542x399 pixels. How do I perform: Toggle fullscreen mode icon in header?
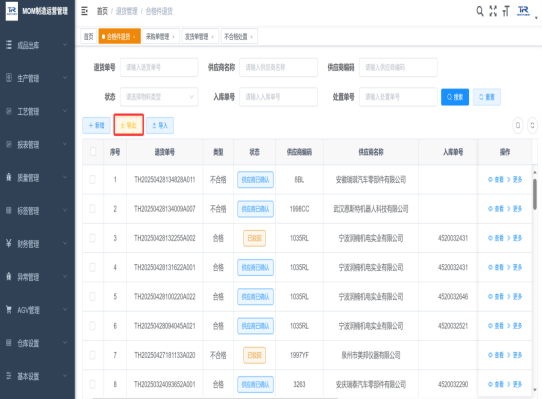click(493, 11)
